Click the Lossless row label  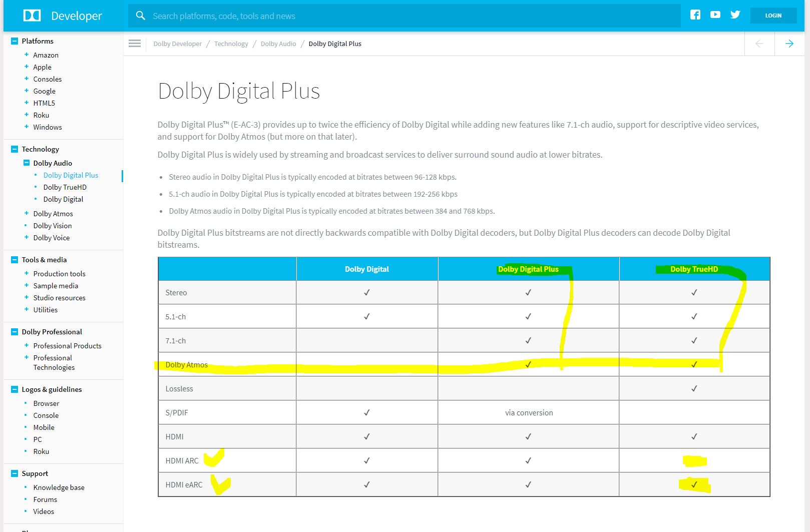179,389
